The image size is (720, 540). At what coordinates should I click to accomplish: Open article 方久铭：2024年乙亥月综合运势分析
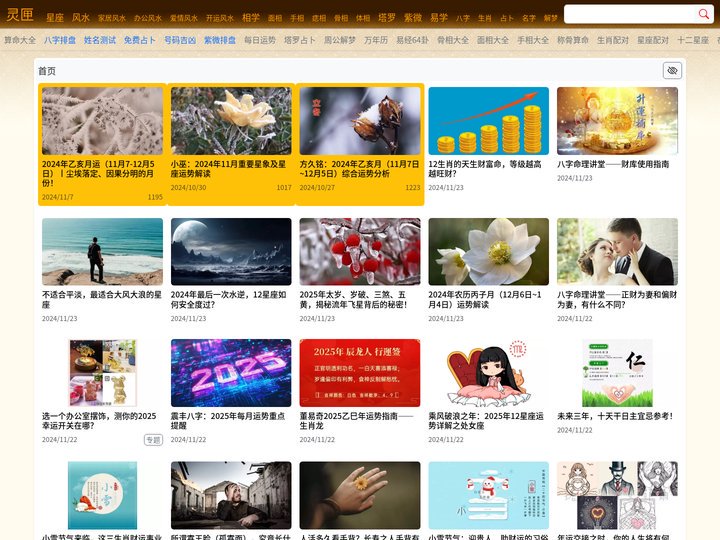tap(359, 169)
